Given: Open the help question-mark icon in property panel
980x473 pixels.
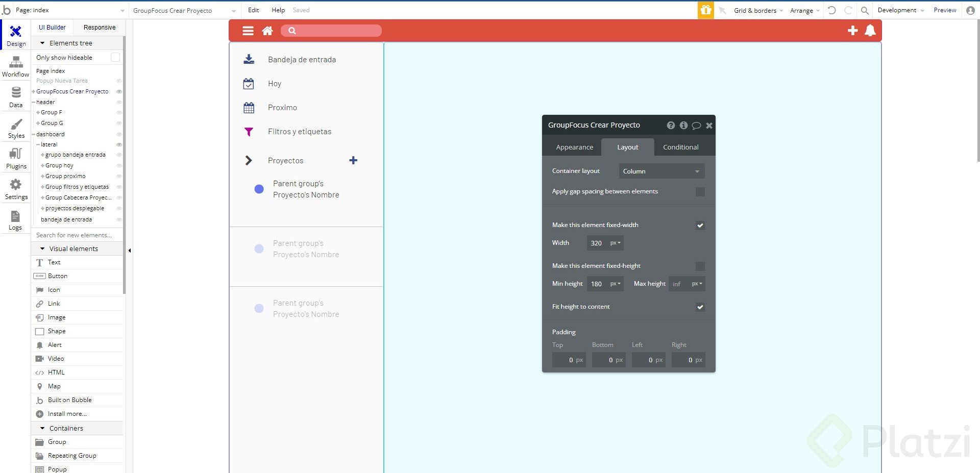Looking at the screenshot, I should coord(671,125).
